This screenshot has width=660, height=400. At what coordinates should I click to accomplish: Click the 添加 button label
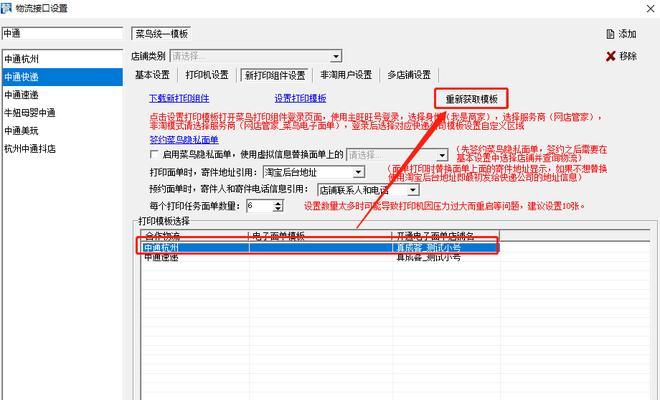pos(628,34)
